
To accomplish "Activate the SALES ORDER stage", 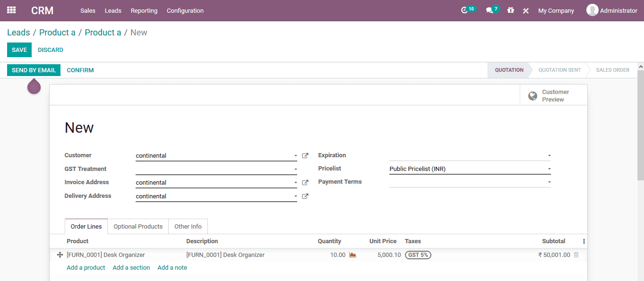I will 612,70.
